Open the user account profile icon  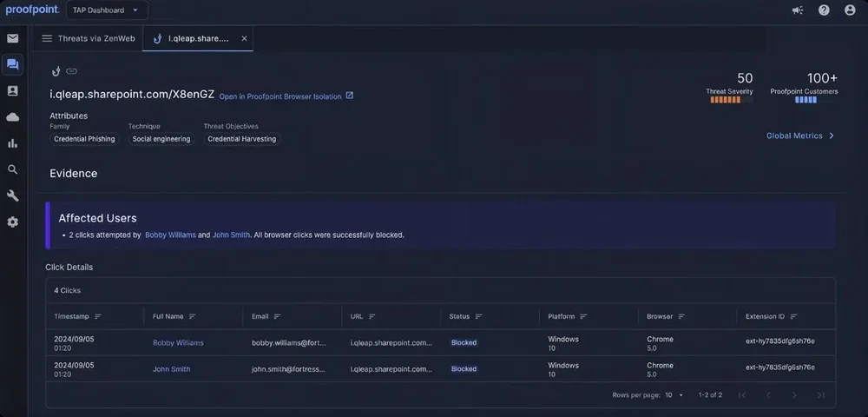click(x=850, y=10)
